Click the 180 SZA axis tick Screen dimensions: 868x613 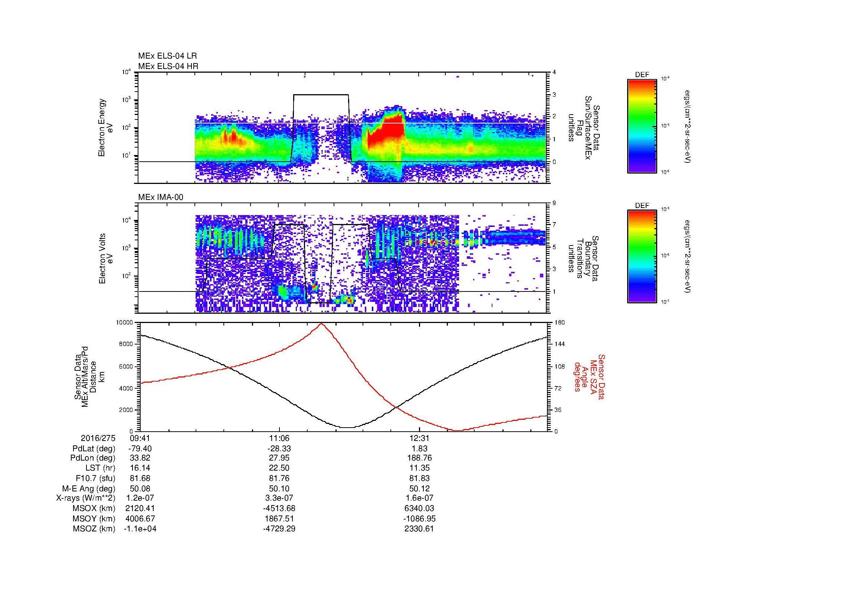click(560, 323)
